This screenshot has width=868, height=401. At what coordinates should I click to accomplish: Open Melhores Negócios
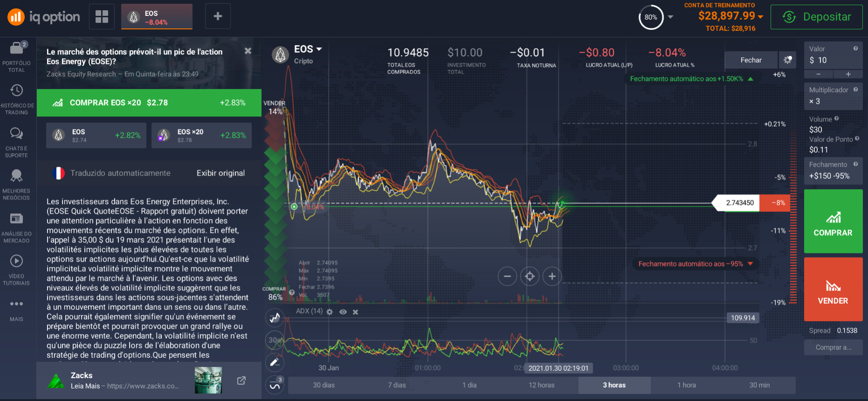click(17, 185)
